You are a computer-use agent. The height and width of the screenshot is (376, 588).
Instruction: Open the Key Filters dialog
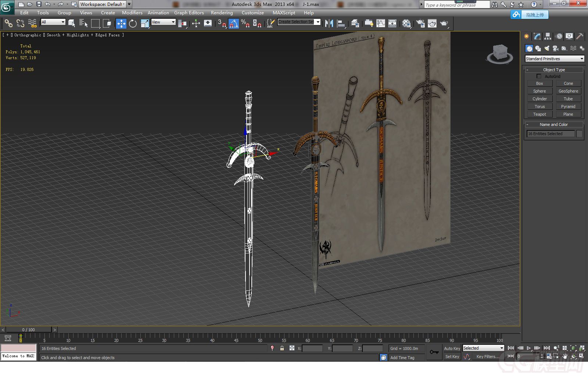pyautogui.click(x=487, y=357)
